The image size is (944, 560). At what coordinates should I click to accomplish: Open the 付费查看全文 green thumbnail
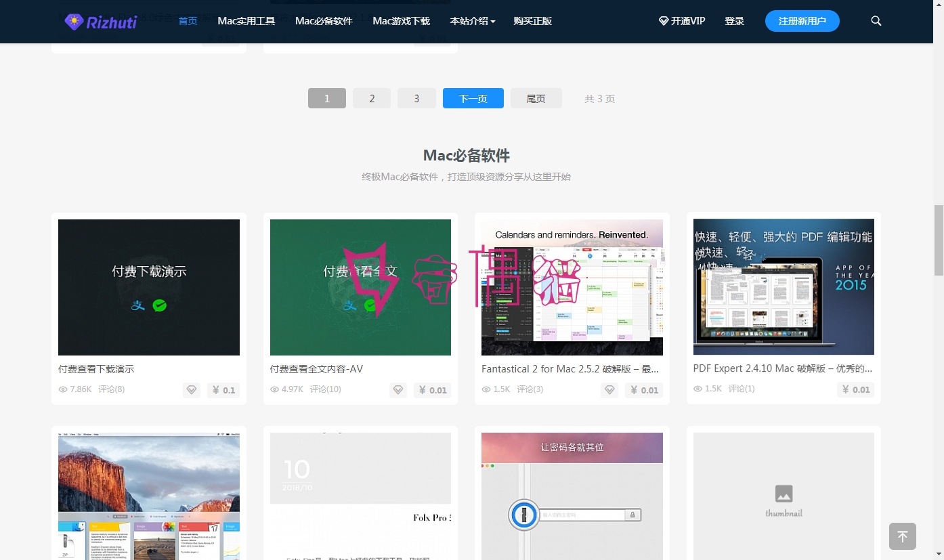(x=360, y=287)
